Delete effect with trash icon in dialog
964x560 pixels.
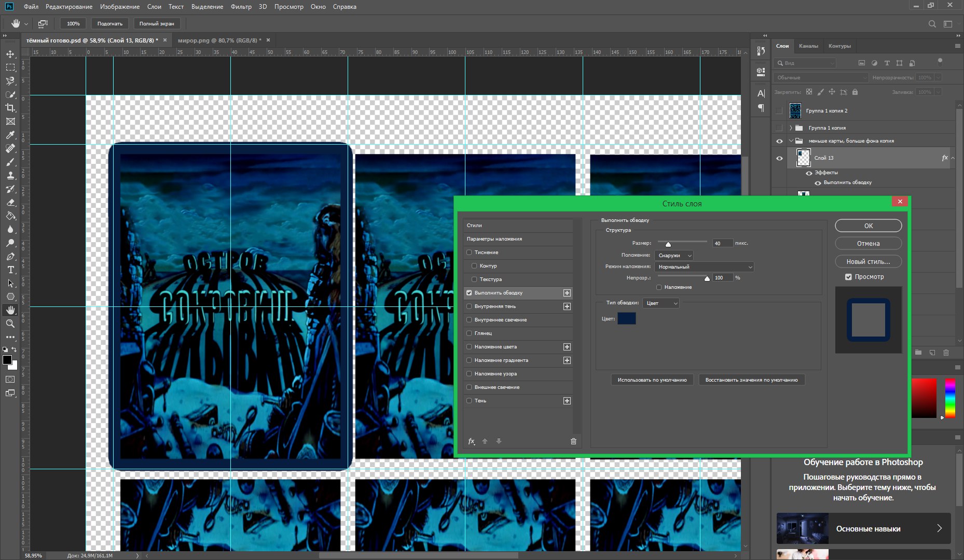573,441
